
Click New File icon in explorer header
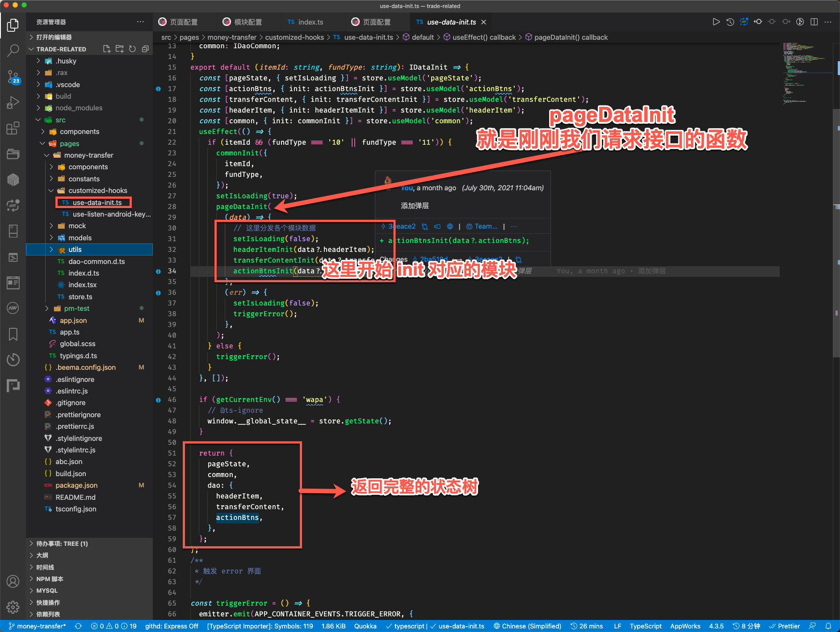pos(107,49)
